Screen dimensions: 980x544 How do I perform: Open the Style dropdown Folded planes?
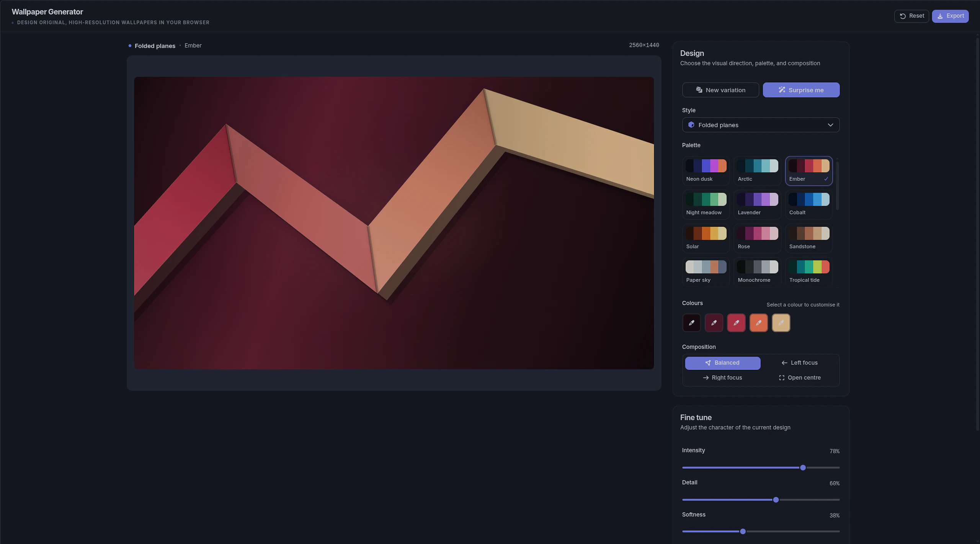coord(761,125)
